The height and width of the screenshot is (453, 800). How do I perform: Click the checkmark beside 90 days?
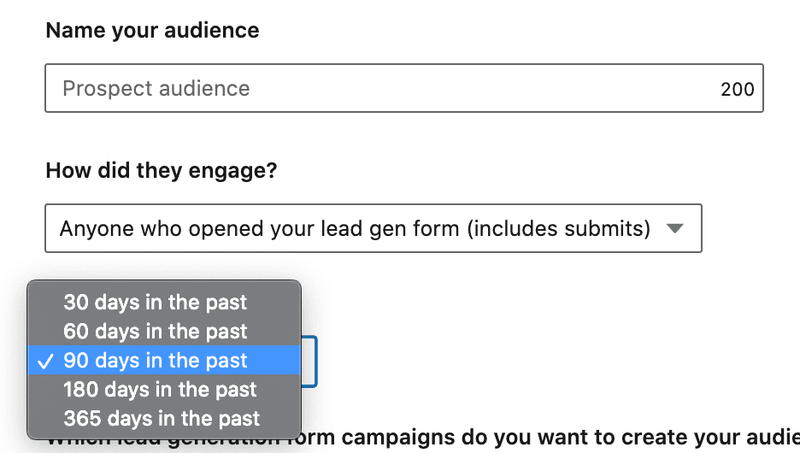46,360
